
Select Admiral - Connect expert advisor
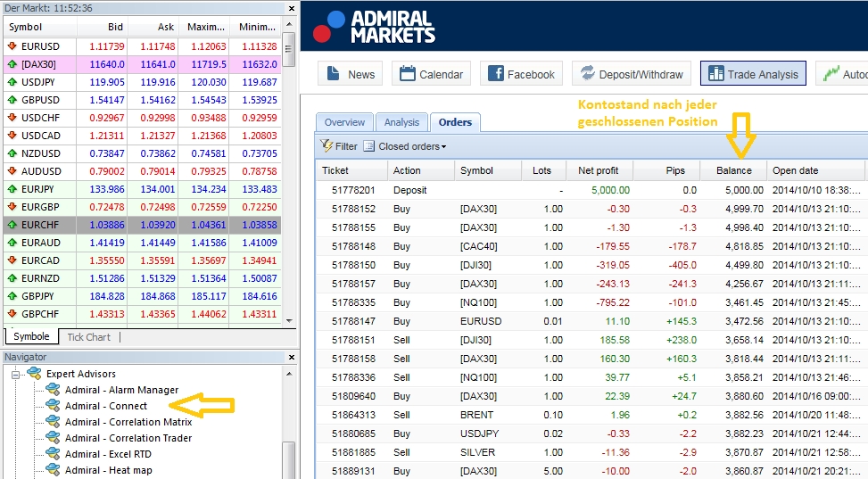point(105,406)
